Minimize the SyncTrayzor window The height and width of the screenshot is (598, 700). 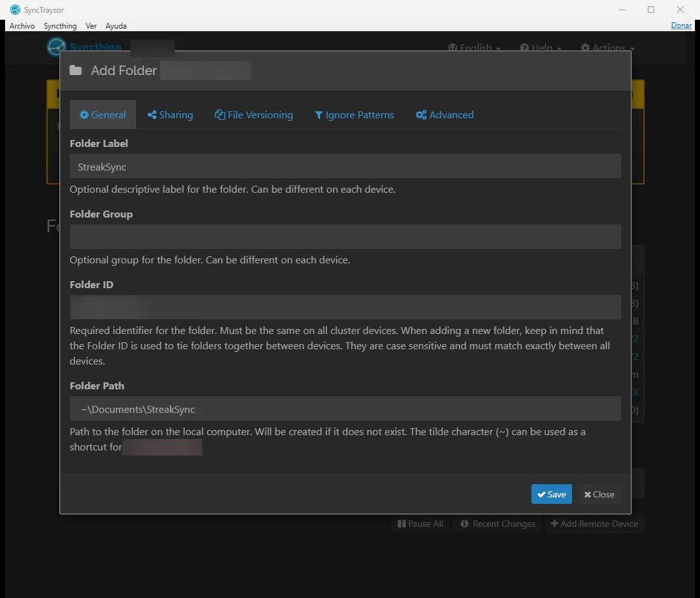[x=622, y=10]
